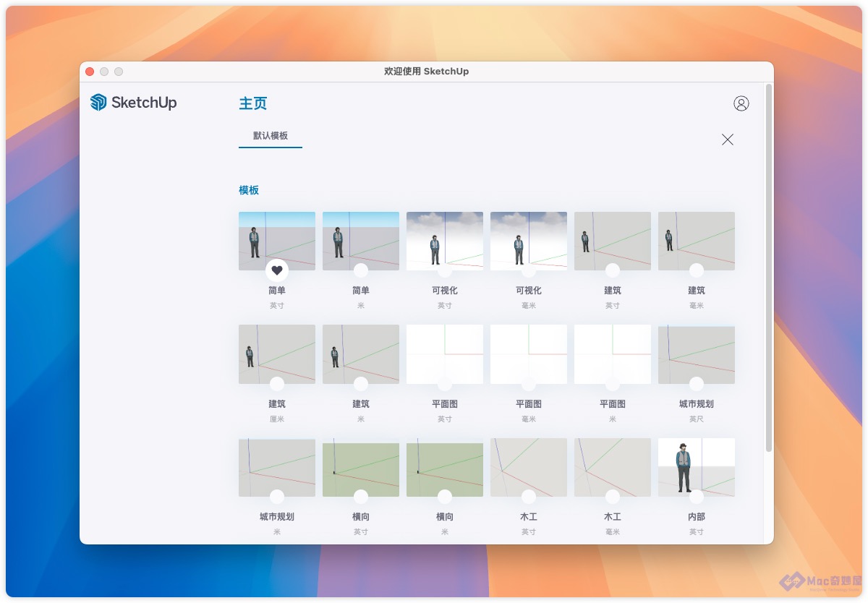Unfavorite the 简单 英寸 template heart
The height and width of the screenshot is (603, 868).
click(277, 270)
